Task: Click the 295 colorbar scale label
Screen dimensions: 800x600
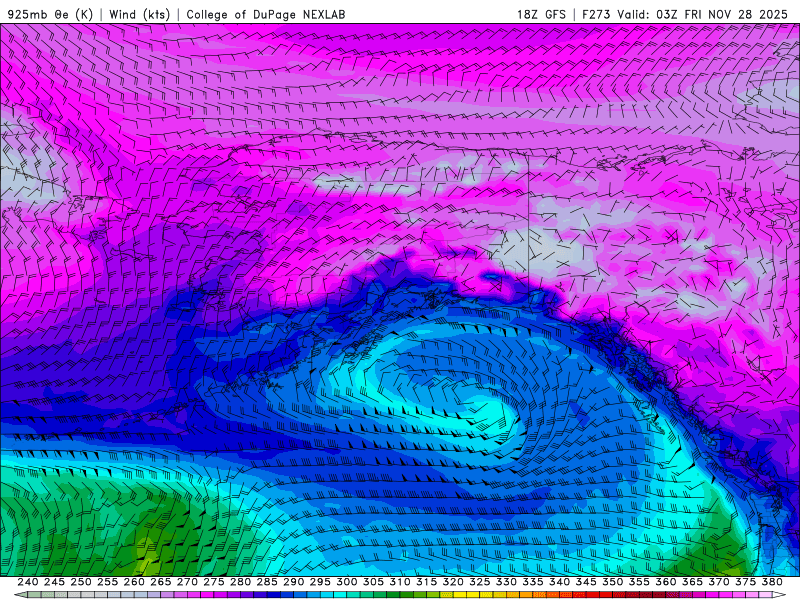Action: 320,582
